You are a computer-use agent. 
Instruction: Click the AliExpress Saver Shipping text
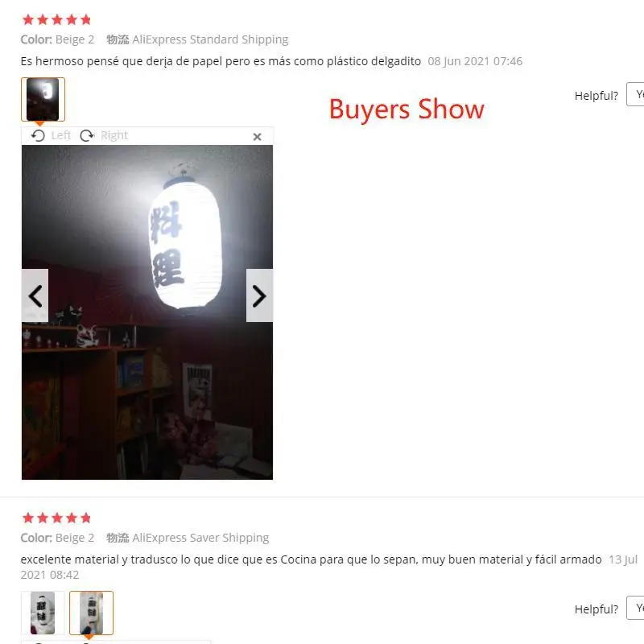coord(200,538)
